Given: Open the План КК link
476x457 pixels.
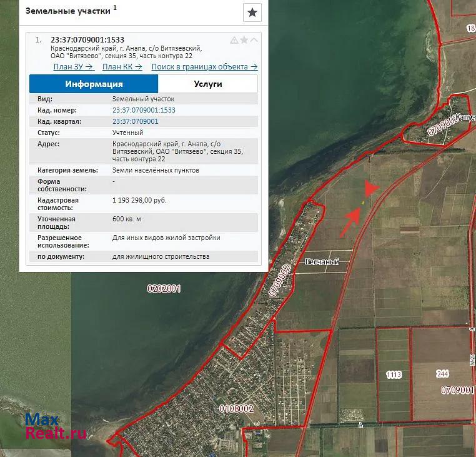Looking at the screenshot, I should click(122, 66).
